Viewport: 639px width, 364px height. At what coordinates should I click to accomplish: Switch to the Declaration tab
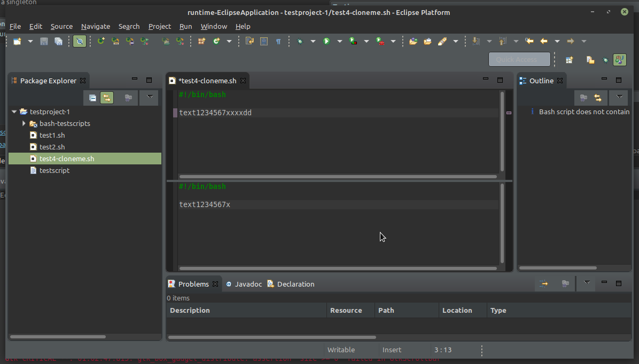pyautogui.click(x=291, y=284)
